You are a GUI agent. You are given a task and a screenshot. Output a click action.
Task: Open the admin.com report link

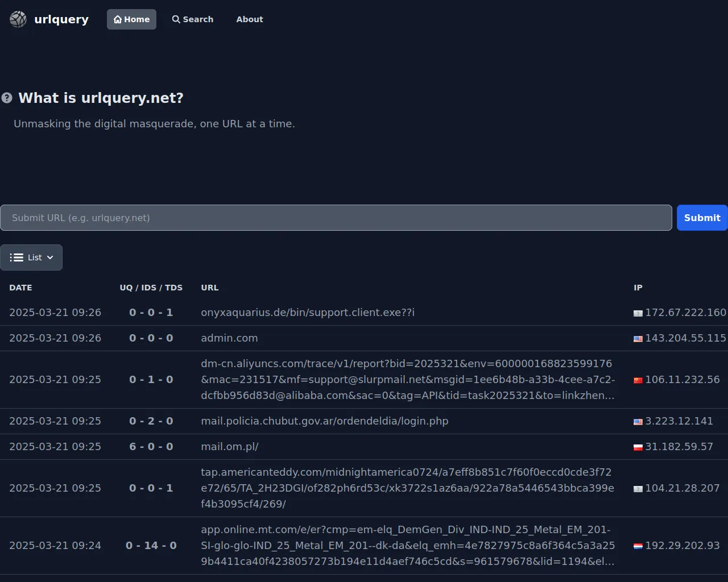(229, 338)
